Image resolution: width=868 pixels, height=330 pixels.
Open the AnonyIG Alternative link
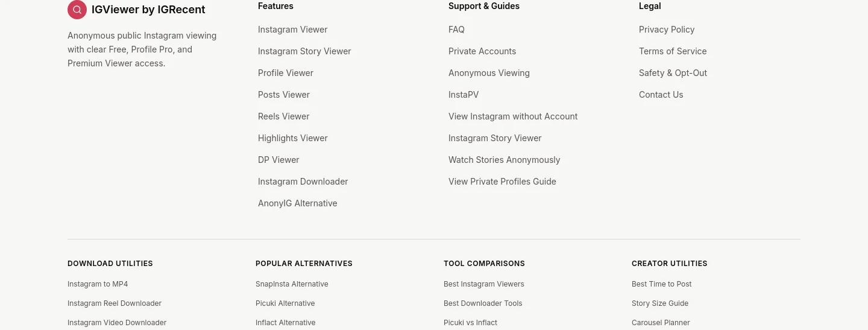click(298, 203)
